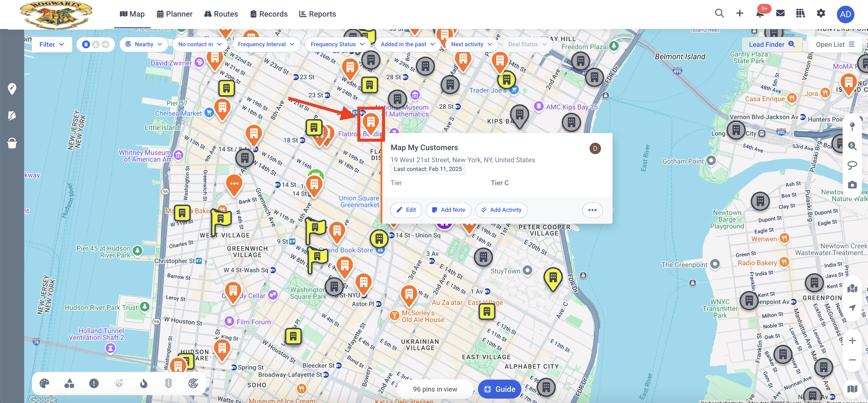Click the locate me arrow icon

(x=852, y=308)
